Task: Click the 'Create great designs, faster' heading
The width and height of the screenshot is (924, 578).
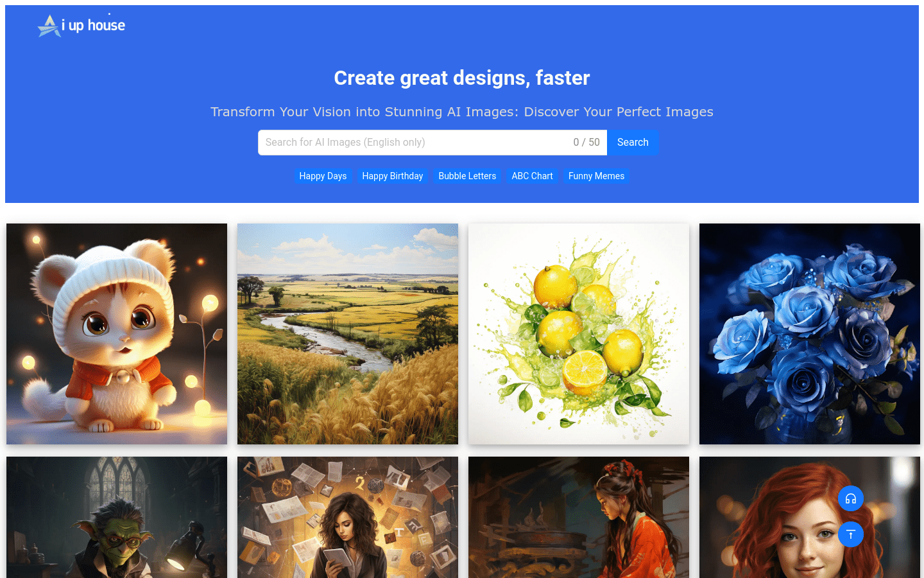Action: 462,78
